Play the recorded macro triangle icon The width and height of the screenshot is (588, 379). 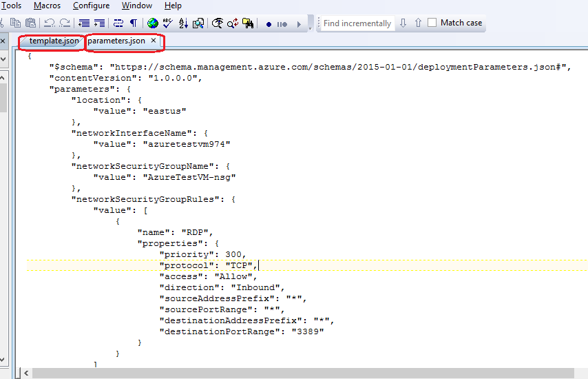tap(299, 24)
